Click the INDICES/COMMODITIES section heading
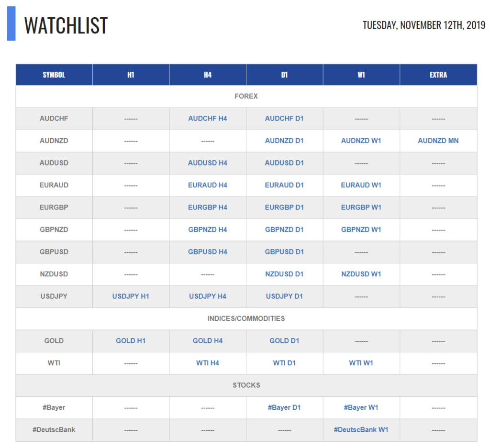490x448 pixels. [246, 318]
